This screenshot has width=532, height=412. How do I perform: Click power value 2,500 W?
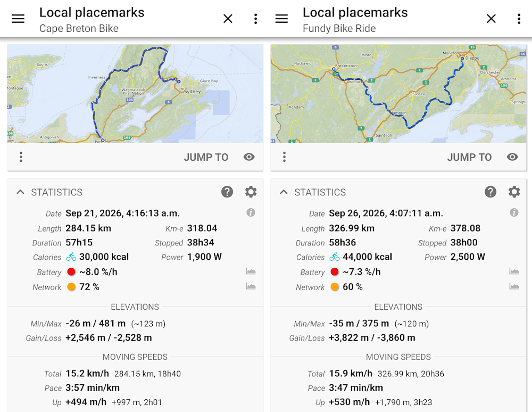tap(468, 257)
